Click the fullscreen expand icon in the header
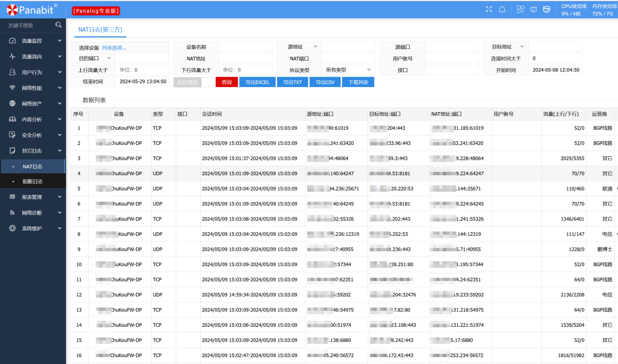The width and height of the screenshot is (618, 364). [489, 9]
